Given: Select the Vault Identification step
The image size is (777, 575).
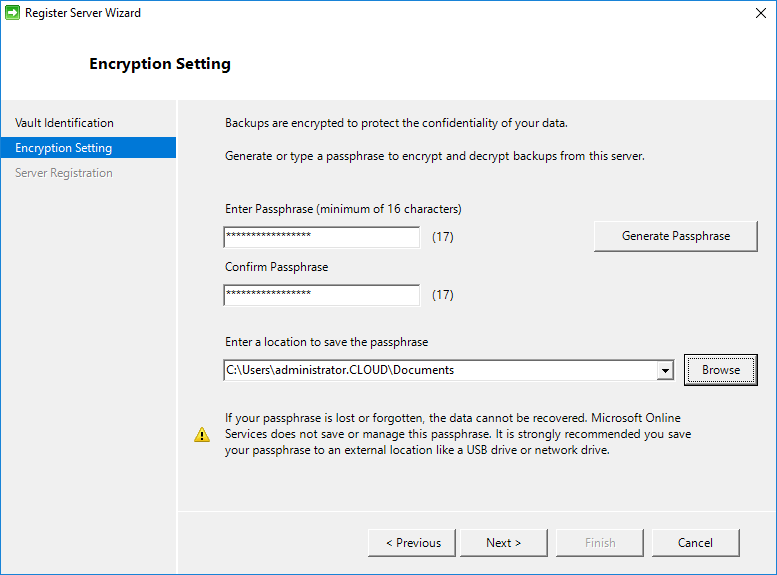Looking at the screenshot, I should [64, 123].
